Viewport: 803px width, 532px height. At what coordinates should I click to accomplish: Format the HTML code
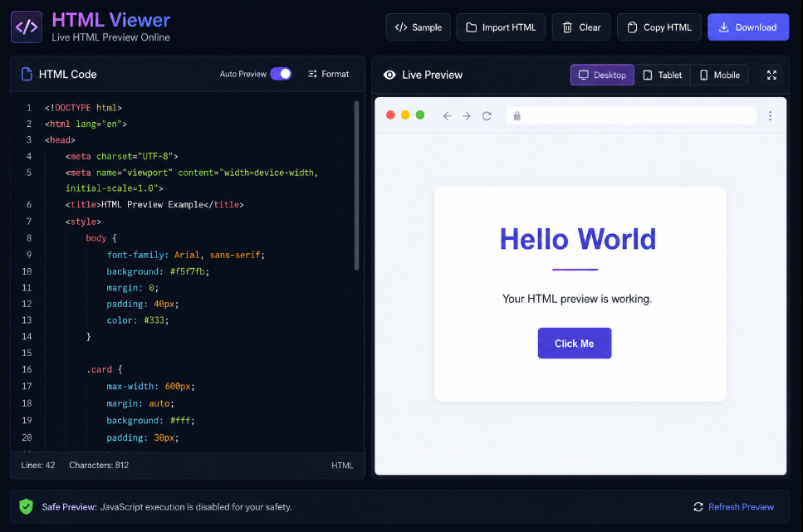coord(328,74)
